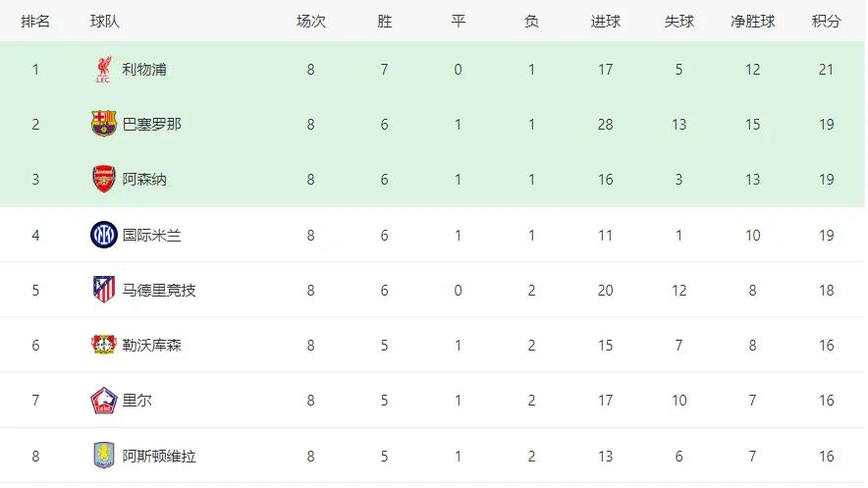
Task: Click the Barcelona club crest icon
Action: 103,124
